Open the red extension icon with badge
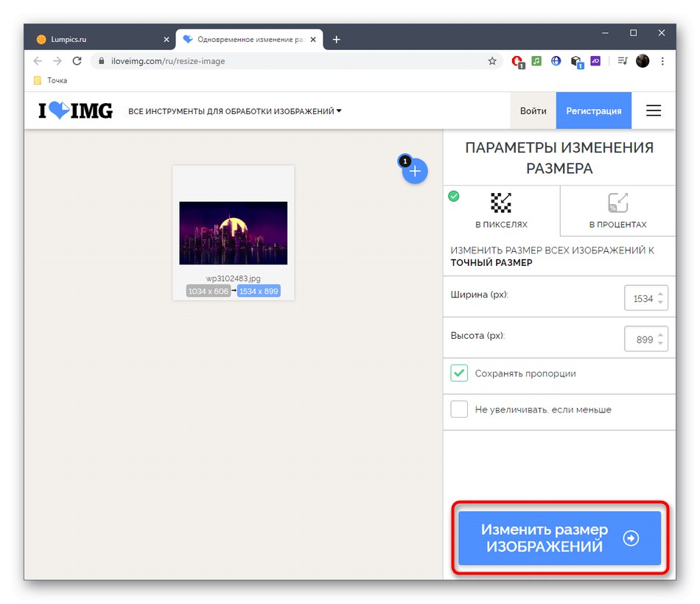700x604 pixels. click(517, 62)
